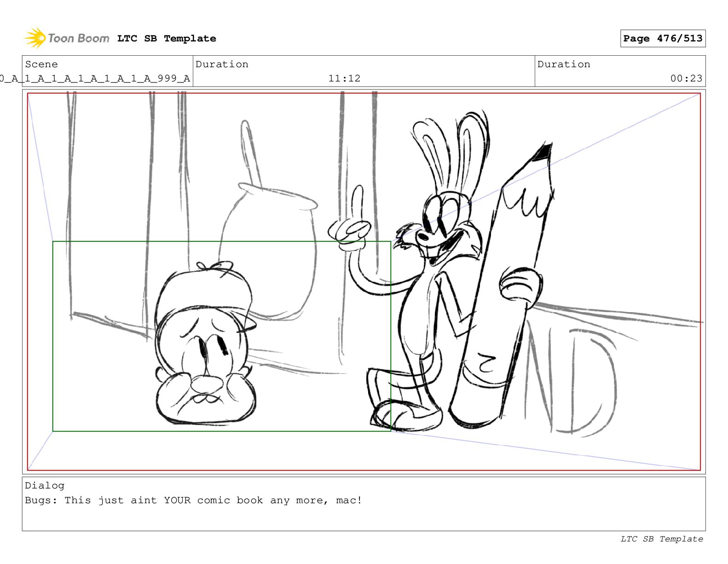
Task: Click the Toon Boom logo
Action: (67, 38)
